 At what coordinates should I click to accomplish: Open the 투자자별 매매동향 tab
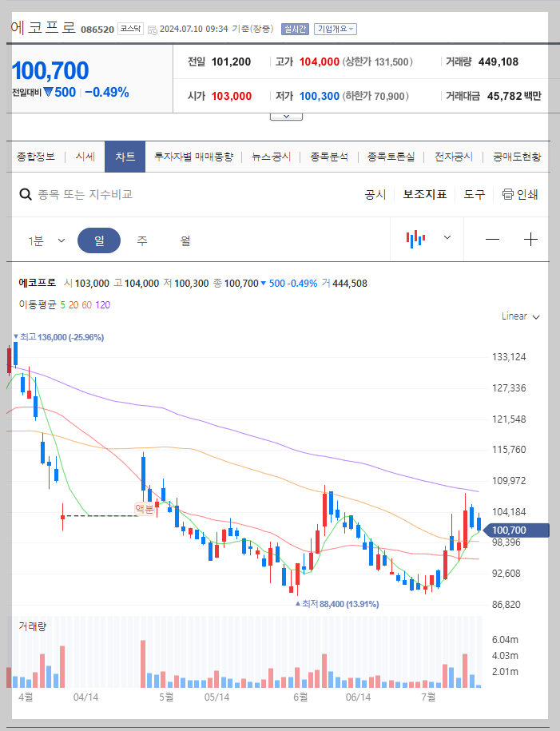point(193,157)
